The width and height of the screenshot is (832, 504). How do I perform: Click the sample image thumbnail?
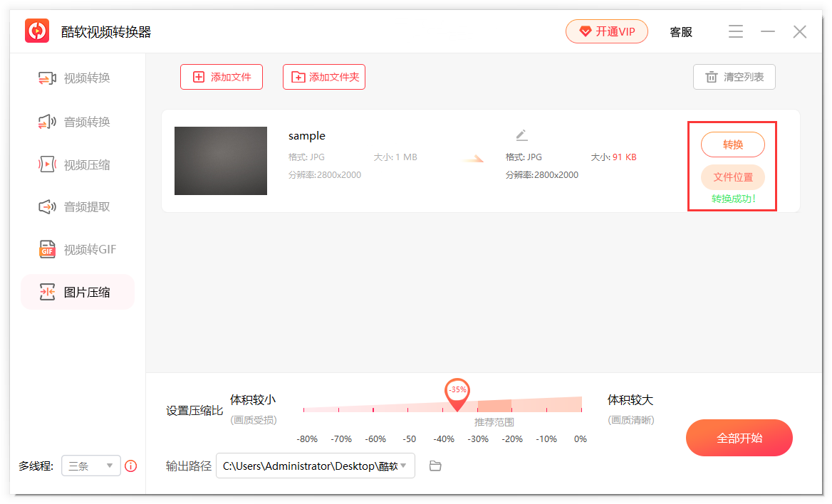[x=221, y=161]
